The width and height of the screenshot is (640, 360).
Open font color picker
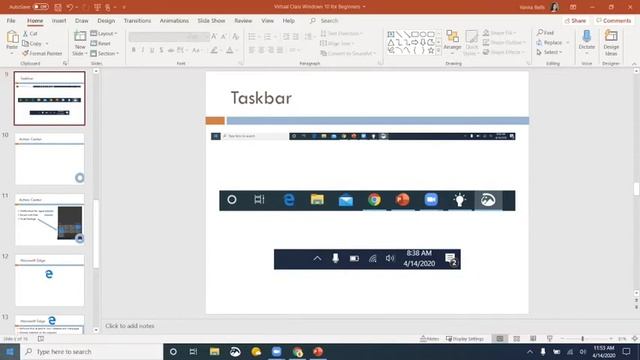pyautogui.click(x=230, y=50)
